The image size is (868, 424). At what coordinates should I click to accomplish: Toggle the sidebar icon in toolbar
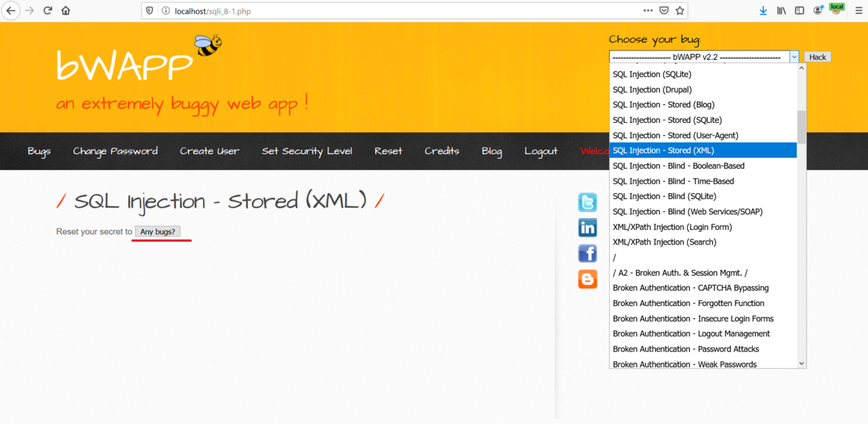coord(799,11)
